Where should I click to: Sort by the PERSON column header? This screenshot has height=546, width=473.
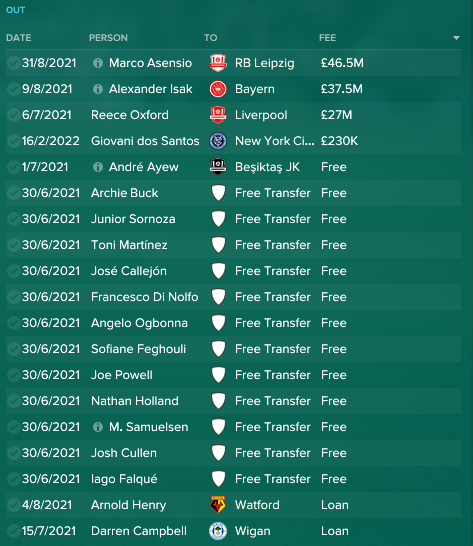pyautogui.click(x=108, y=38)
